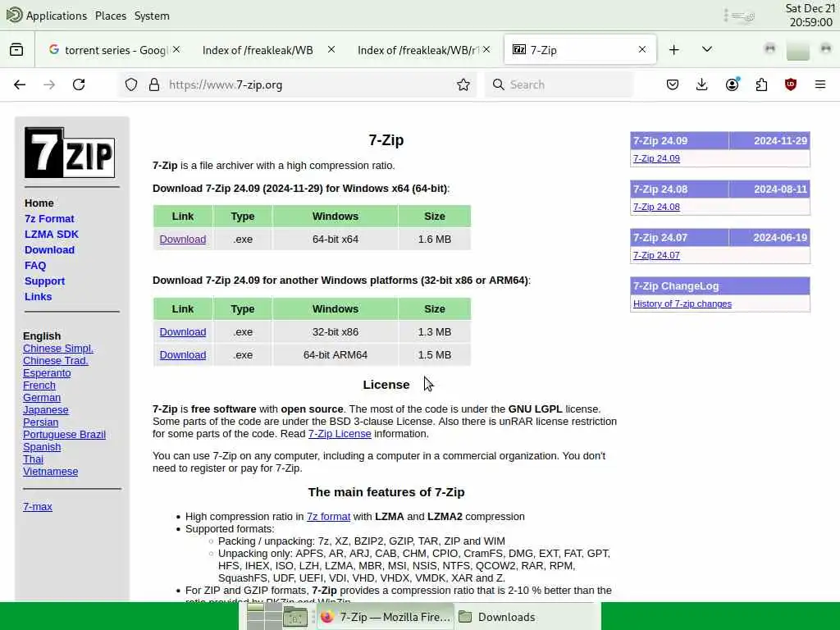This screenshot has width=840, height=630.
Task: Open the 7-Zip License link
Action: coord(340,433)
